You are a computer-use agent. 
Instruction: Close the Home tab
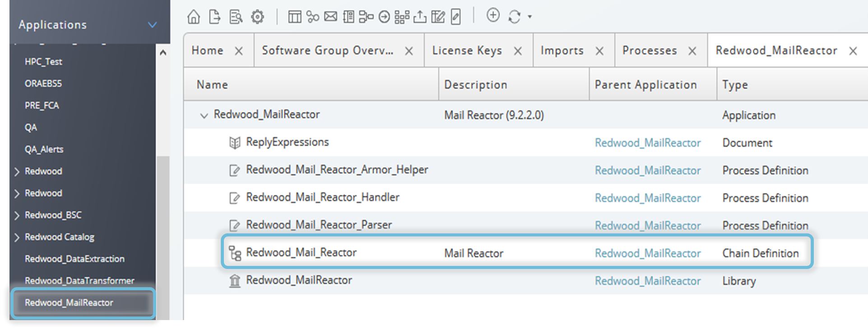coord(239,51)
